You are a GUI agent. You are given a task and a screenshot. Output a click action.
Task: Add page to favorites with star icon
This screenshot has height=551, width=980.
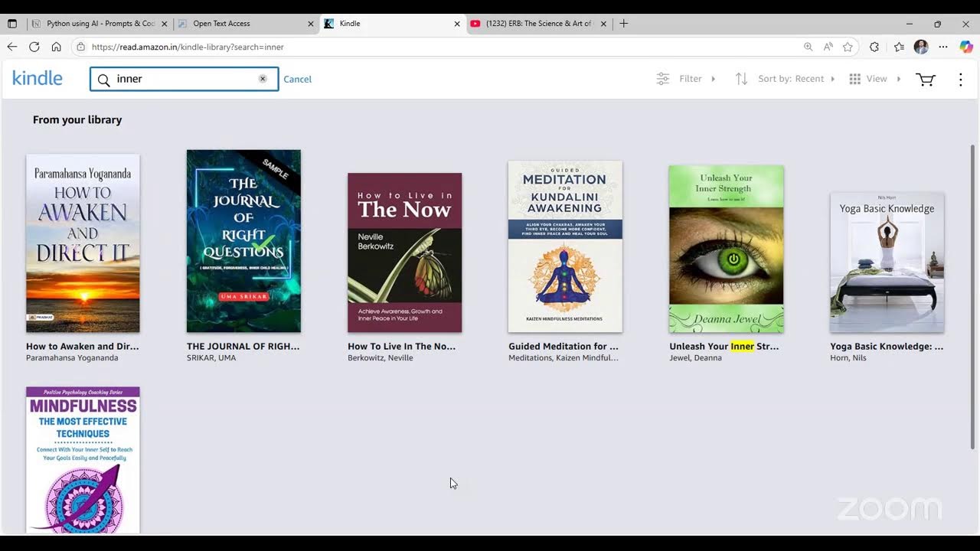(x=848, y=47)
